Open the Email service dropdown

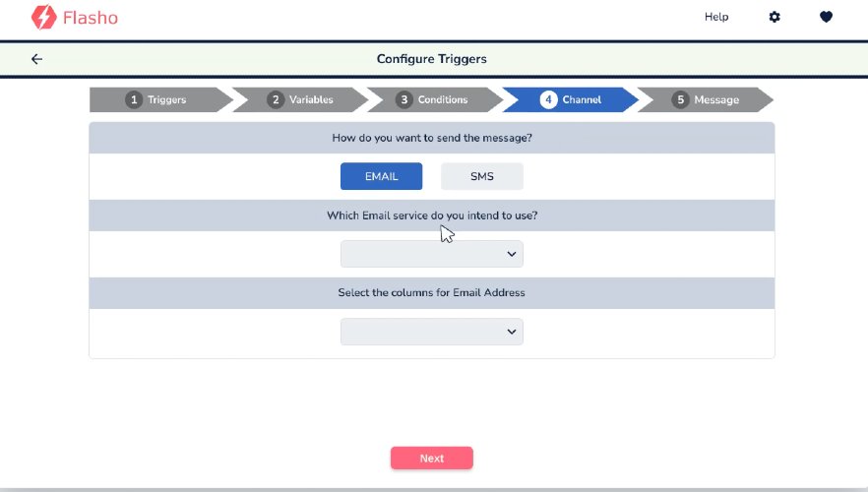coord(432,254)
